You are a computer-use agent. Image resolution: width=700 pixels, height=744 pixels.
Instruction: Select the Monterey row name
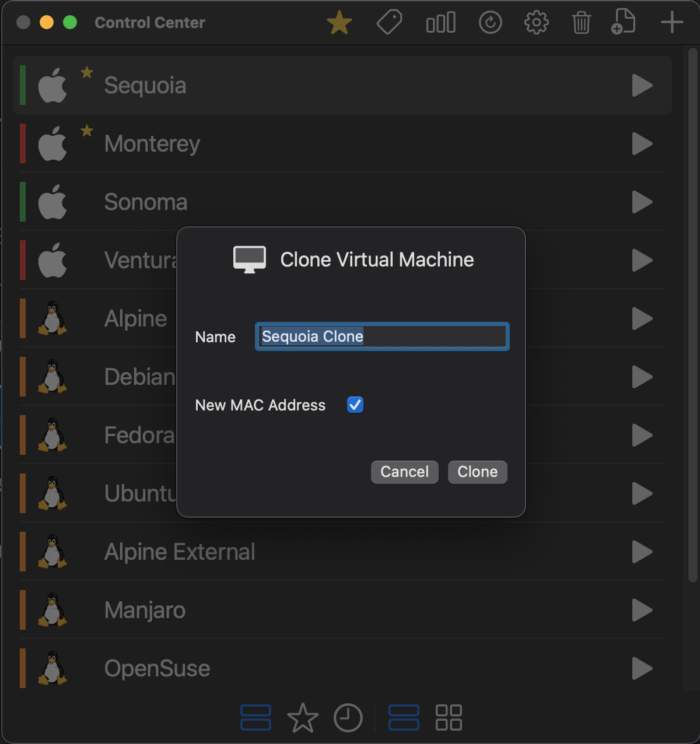[x=152, y=144]
